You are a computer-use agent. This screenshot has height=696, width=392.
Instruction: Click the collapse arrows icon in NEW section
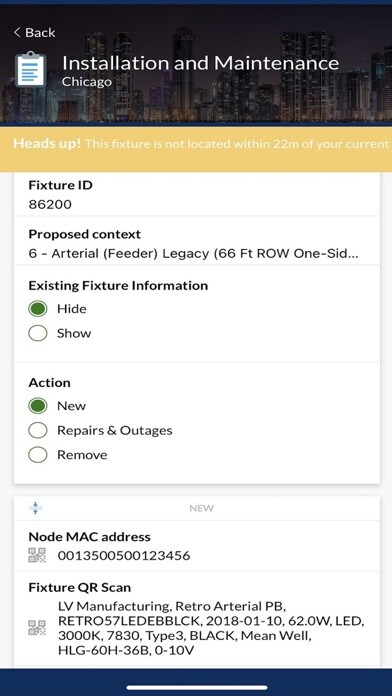tap(35, 508)
